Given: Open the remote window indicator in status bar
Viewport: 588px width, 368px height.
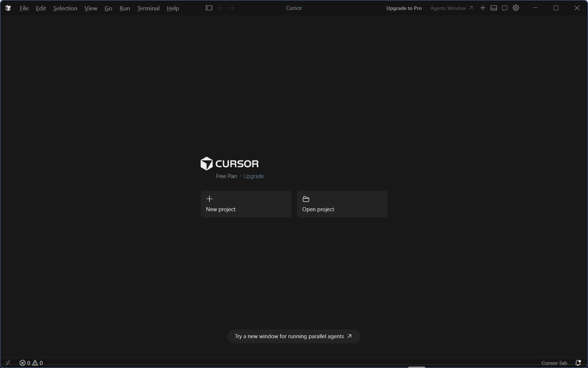Looking at the screenshot, I should (8, 363).
